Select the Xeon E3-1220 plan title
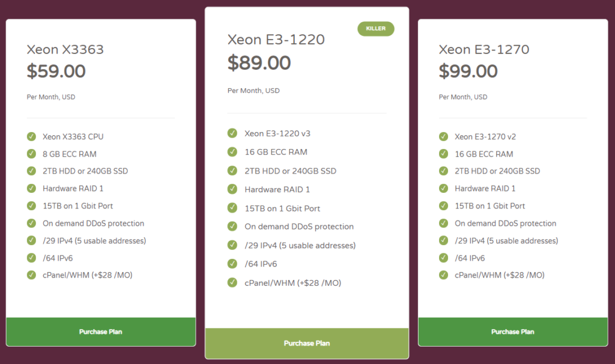Viewport: 615px width, 364px height. 276,40
